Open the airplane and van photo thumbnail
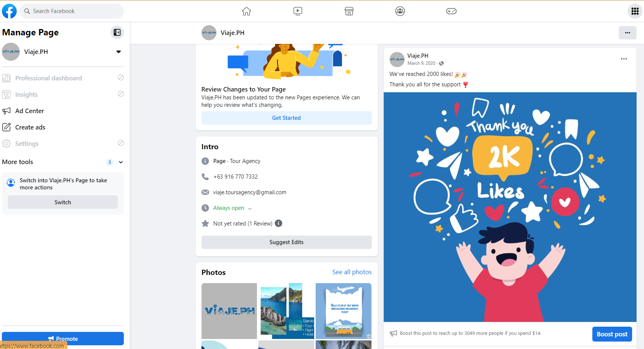The width and height of the screenshot is (644, 349). click(x=344, y=311)
